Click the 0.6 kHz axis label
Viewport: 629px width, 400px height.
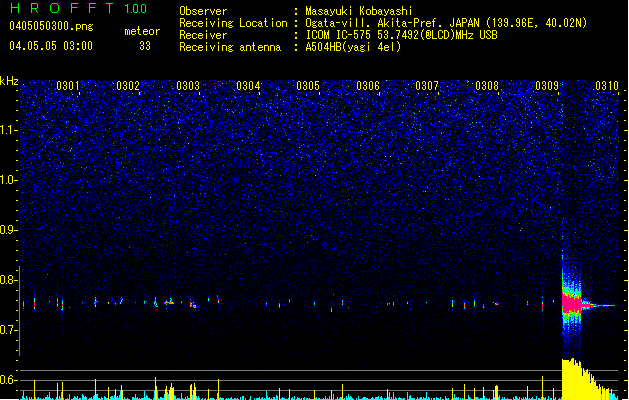point(9,380)
